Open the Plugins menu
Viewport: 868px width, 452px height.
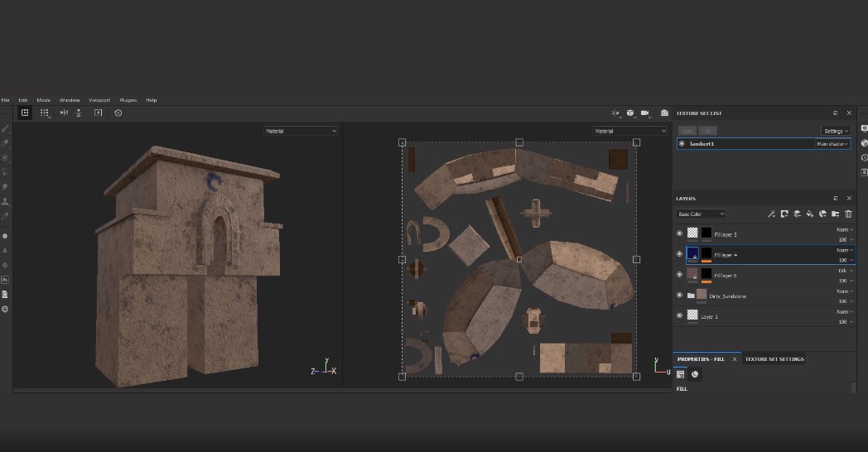tap(128, 100)
